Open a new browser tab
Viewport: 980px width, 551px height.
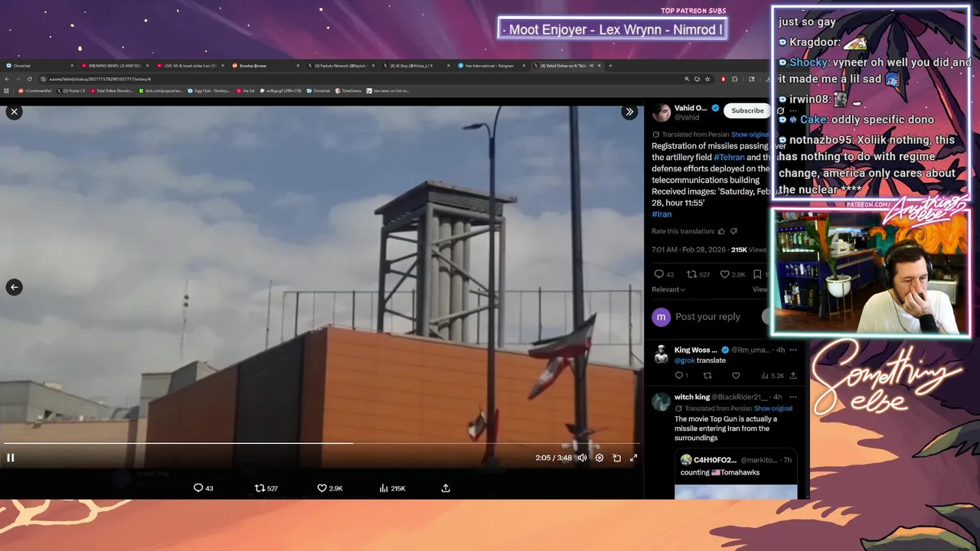coord(610,66)
